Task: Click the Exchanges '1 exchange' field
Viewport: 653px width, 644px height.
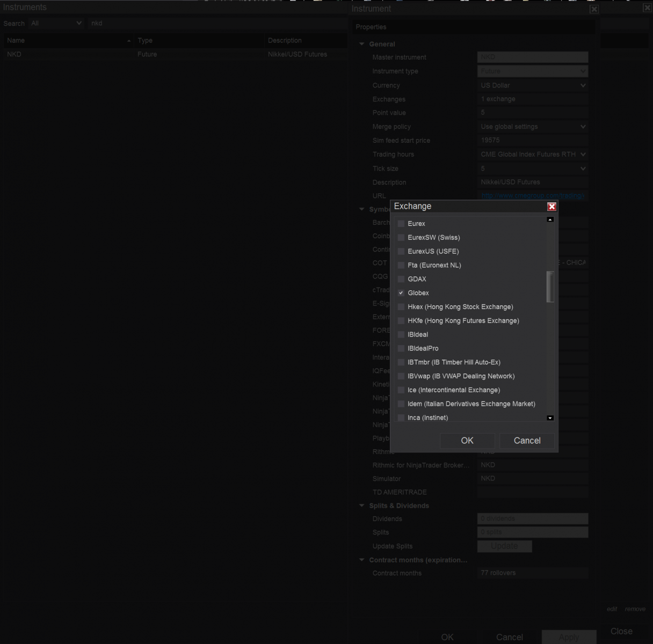Action: [x=533, y=99]
